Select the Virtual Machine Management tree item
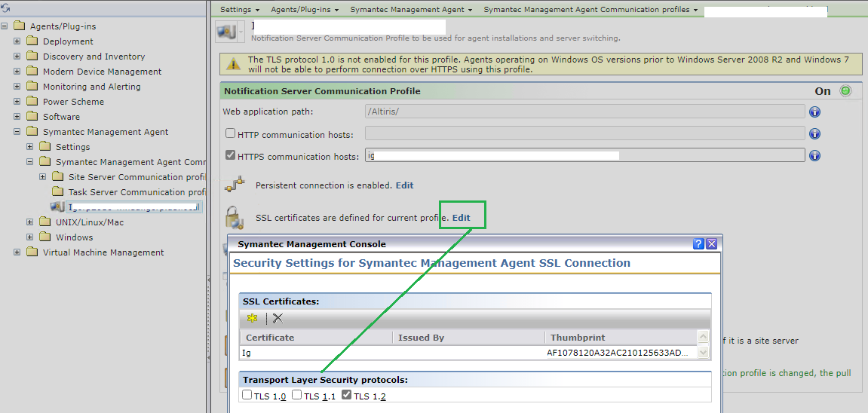The image size is (868, 413). point(103,252)
